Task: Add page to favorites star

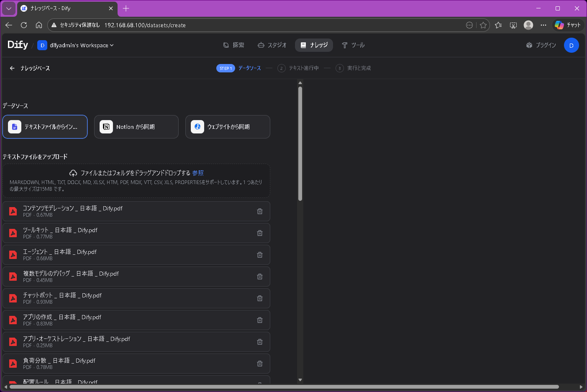Action: click(483, 25)
